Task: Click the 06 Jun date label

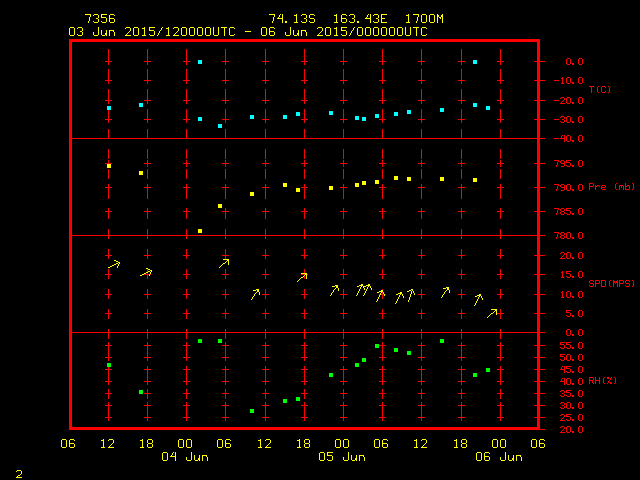Action: click(x=498, y=457)
